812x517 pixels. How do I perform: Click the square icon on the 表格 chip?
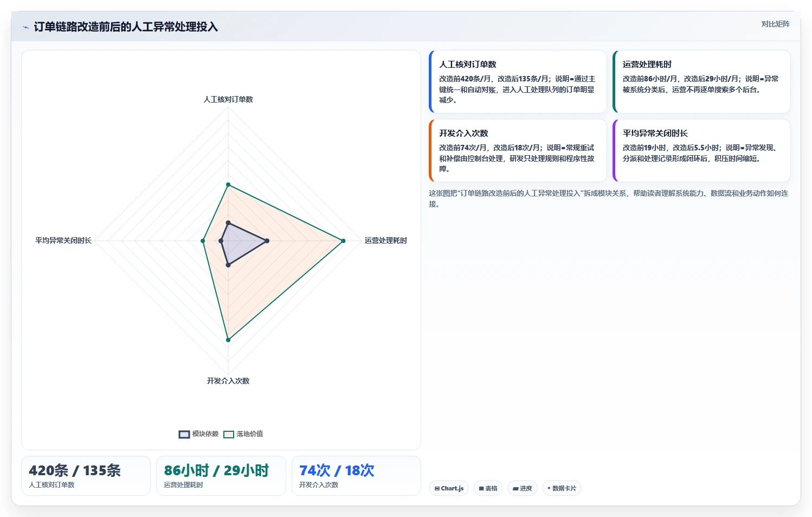(481, 489)
